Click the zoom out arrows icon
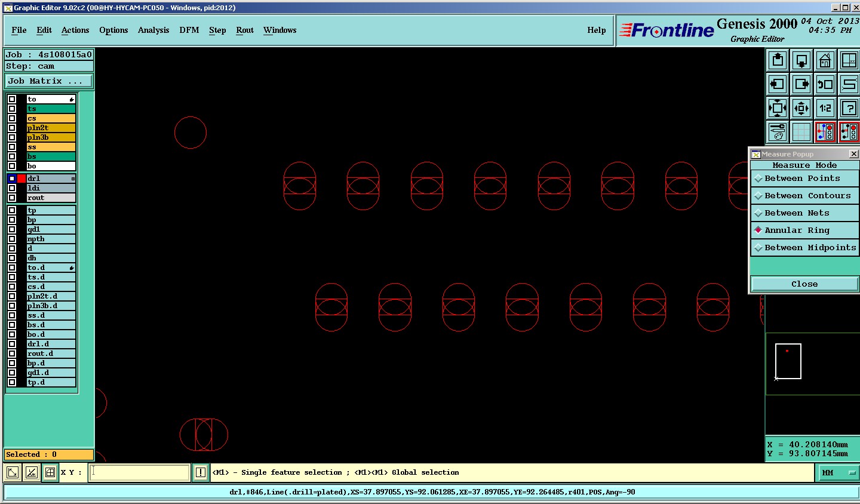Viewport: 860px width, 504px height. pyautogui.click(x=801, y=108)
